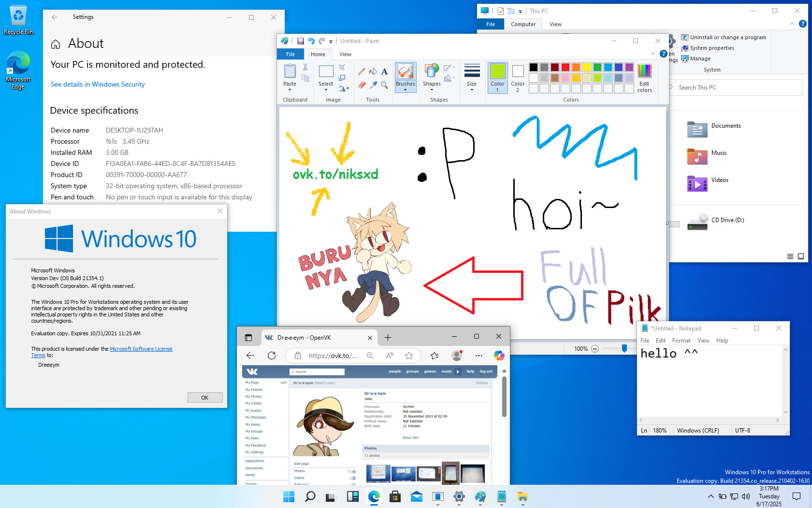Screen dimensions: 812x508
Task: Open See details in Windows Security link
Action: [x=98, y=84]
